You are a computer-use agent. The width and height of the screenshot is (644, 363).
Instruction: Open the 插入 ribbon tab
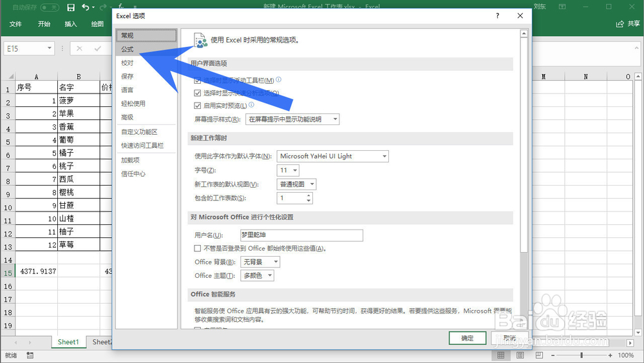pos(71,24)
